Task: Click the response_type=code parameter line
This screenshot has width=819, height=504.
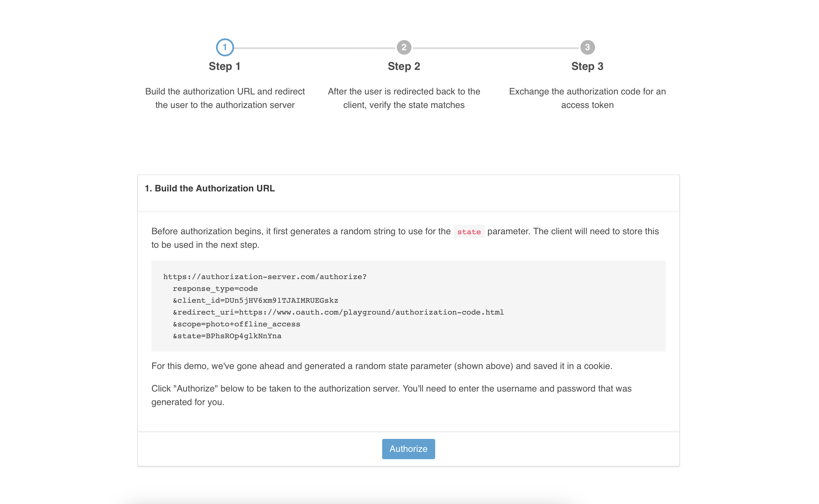Action: [215, 289]
